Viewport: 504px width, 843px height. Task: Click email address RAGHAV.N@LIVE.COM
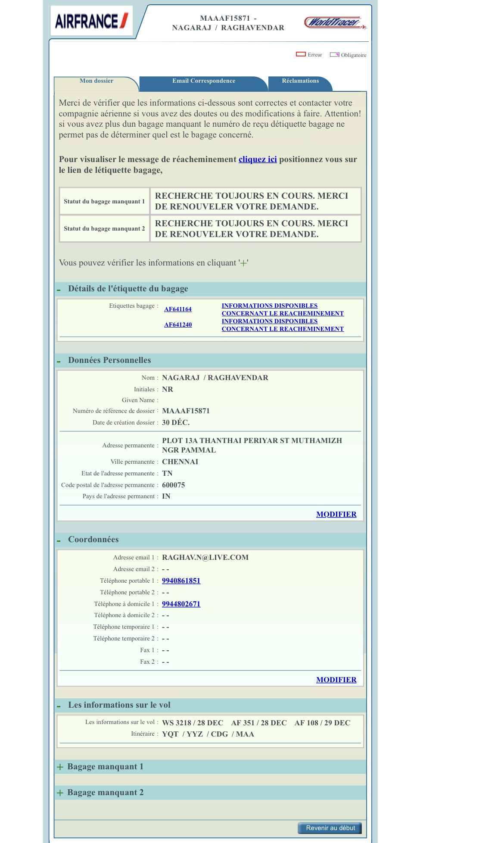[x=205, y=557]
